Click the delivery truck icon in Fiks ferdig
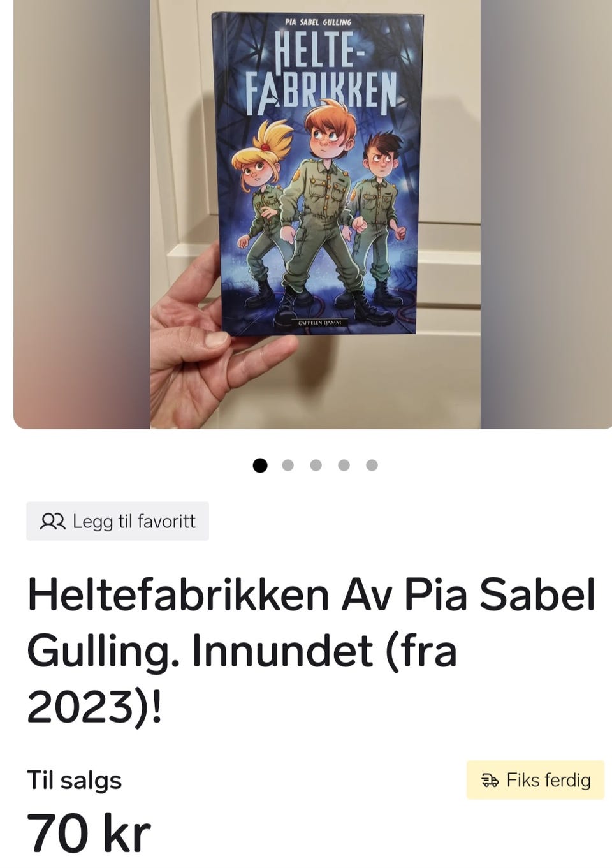This screenshot has height=868, width=612. point(490,781)
